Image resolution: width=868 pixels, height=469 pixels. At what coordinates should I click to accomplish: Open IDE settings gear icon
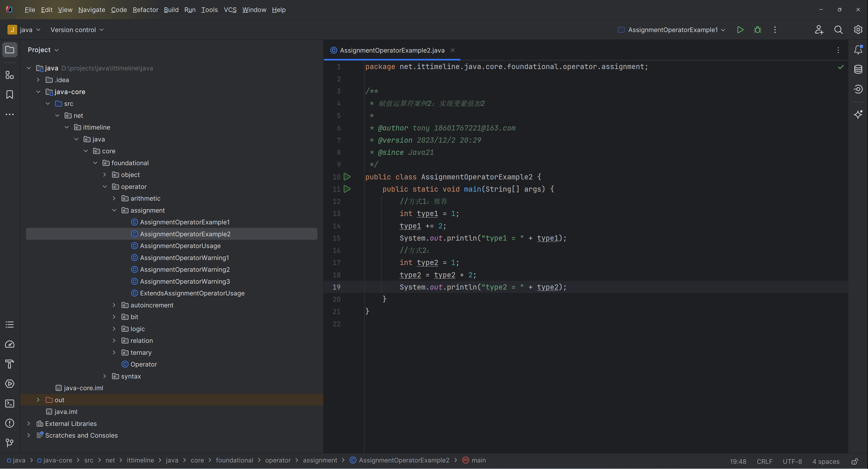click(x=858, y=30)
